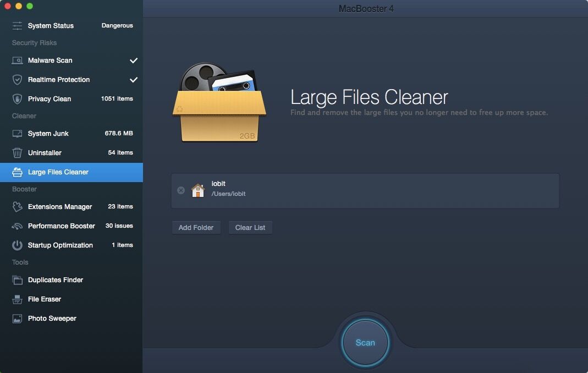Click the Duplicates Finder folders icon
The image size is (588, 373).
pyautogui.click(x=17, y=280)
